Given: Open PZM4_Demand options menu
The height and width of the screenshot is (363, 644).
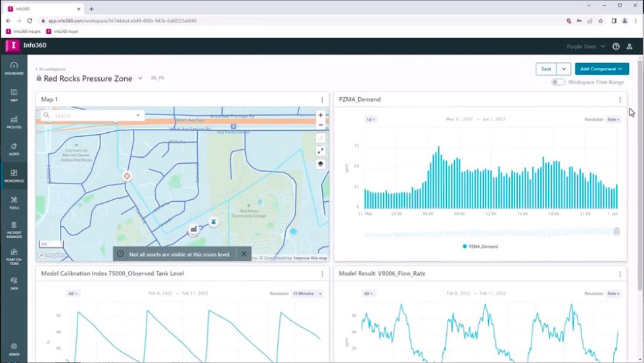Looking at the screenshot, I should click(620, 99).
